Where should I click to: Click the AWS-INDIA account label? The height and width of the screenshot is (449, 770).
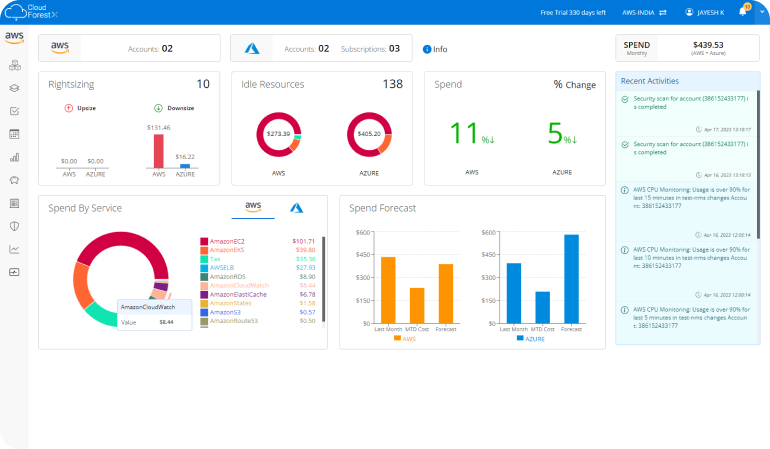pos(638,12)
